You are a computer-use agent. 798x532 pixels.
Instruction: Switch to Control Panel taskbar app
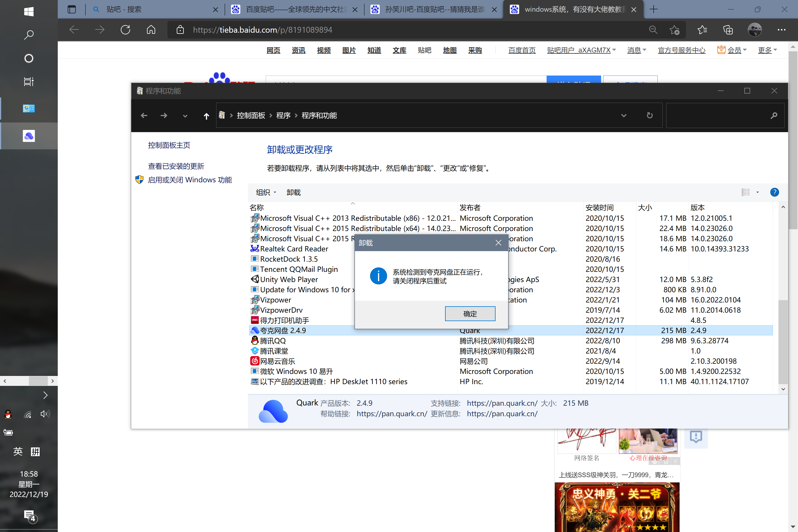click(29, 108)
